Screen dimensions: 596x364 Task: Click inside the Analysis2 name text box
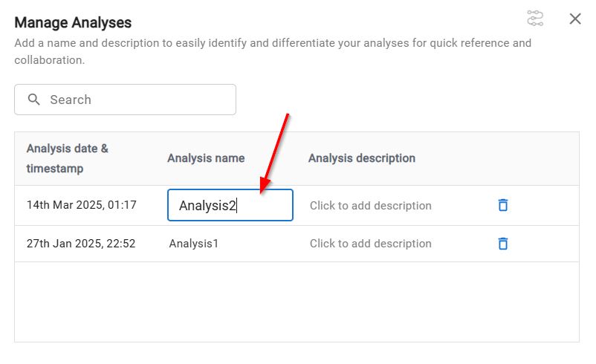230,206
